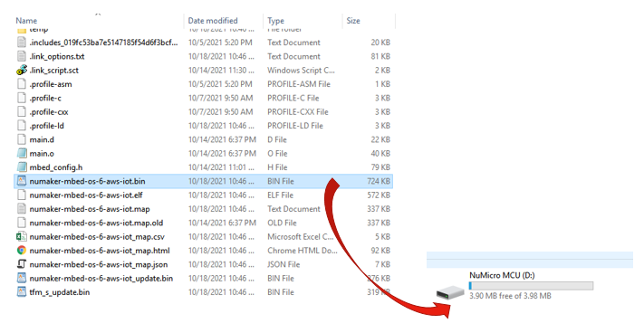Click the 724 KB size cell
Image resolution: width=644 pixels, height=333 pixels.
(379, 181)
